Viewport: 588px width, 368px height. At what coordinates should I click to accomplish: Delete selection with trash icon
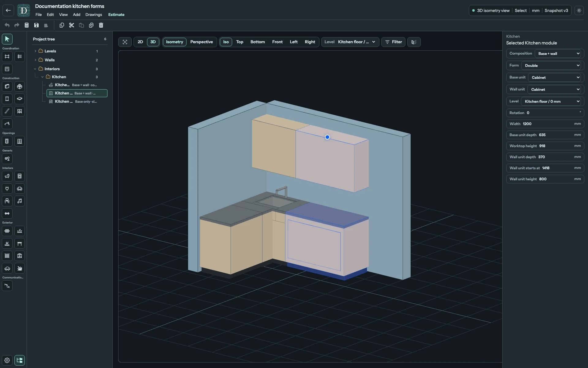point(101,25)
